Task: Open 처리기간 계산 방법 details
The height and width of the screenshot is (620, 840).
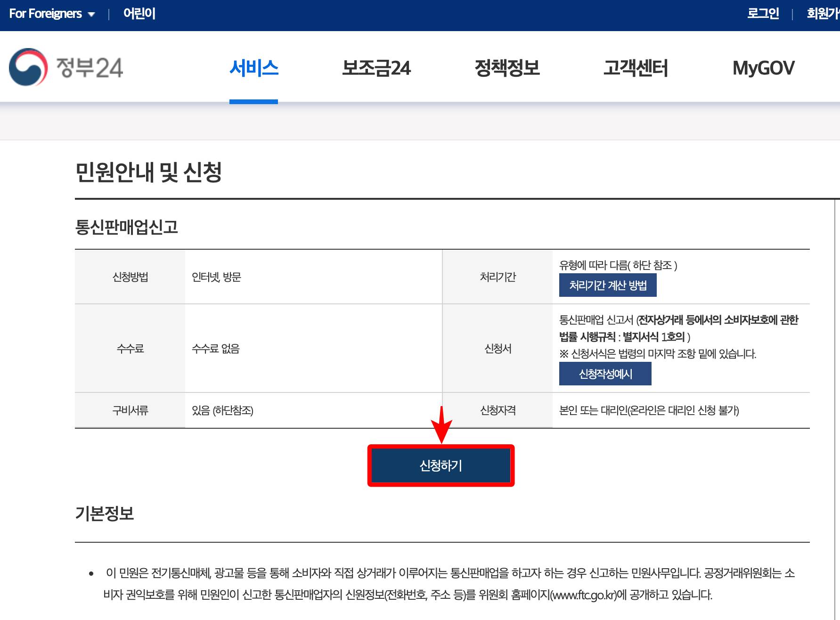Action: (x=608, y=285)
